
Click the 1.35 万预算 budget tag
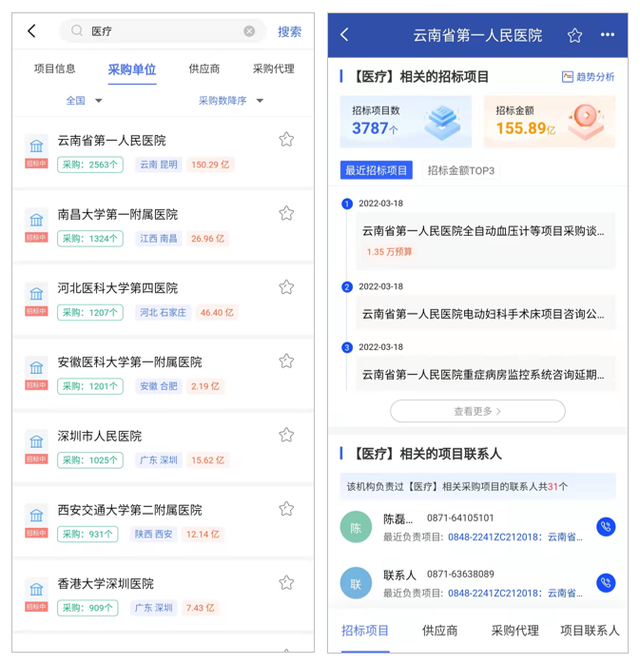(389, 252)
